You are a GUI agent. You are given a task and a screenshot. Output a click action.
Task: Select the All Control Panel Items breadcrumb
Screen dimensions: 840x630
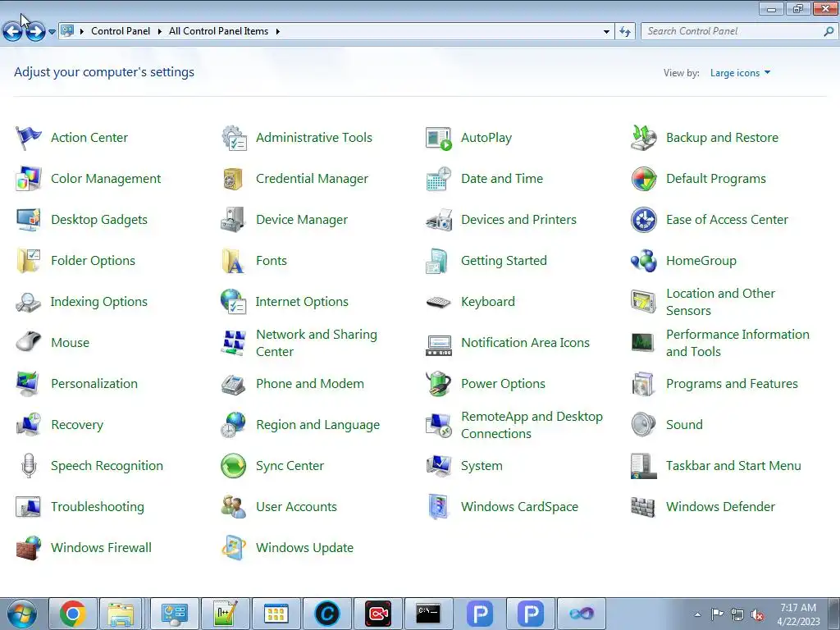pos(218,31)
